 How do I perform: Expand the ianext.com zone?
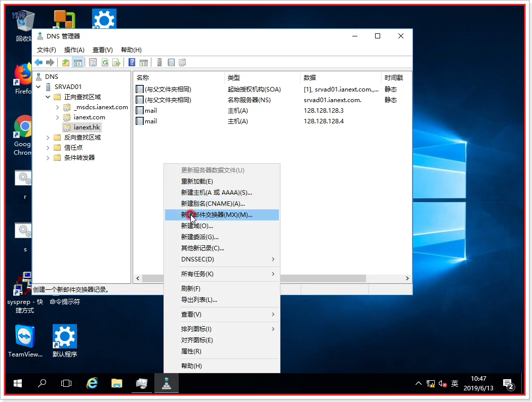[57, 117]
